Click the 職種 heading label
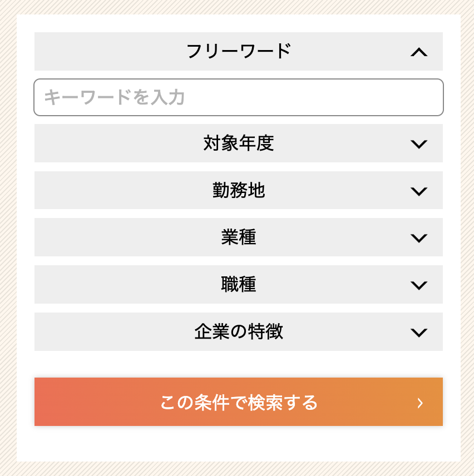The height and width of the screenshot is (476, 474). click(x=238, y=285)
